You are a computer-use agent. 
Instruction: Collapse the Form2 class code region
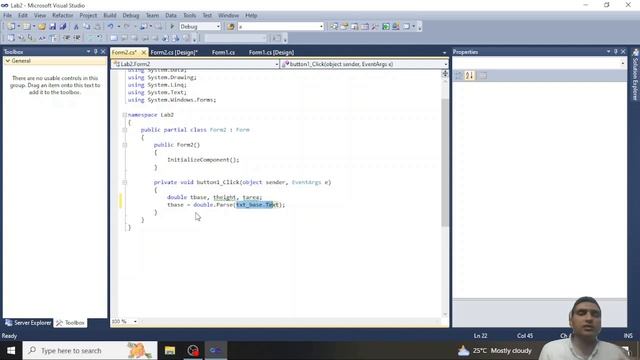124,130
